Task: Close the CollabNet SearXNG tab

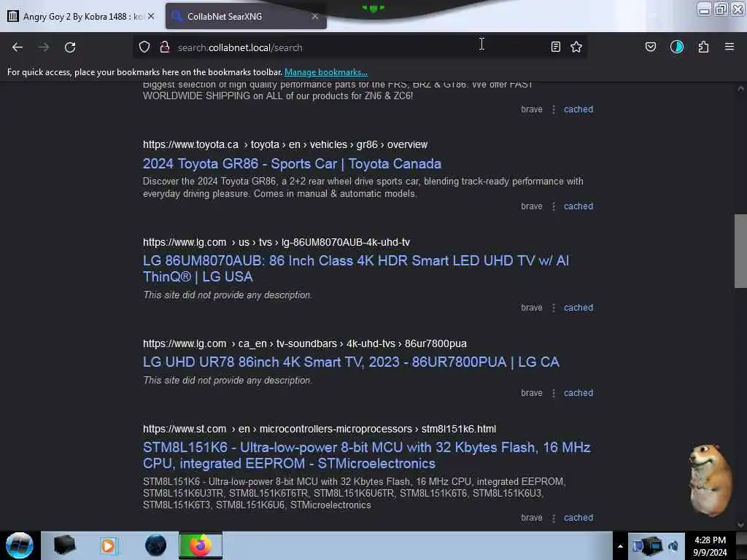Action: 315,16
